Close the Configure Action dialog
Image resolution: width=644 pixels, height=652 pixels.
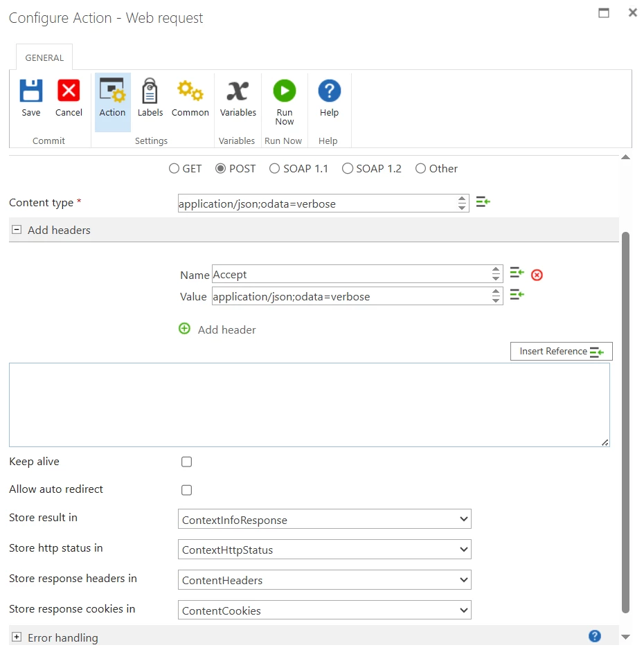633,12
